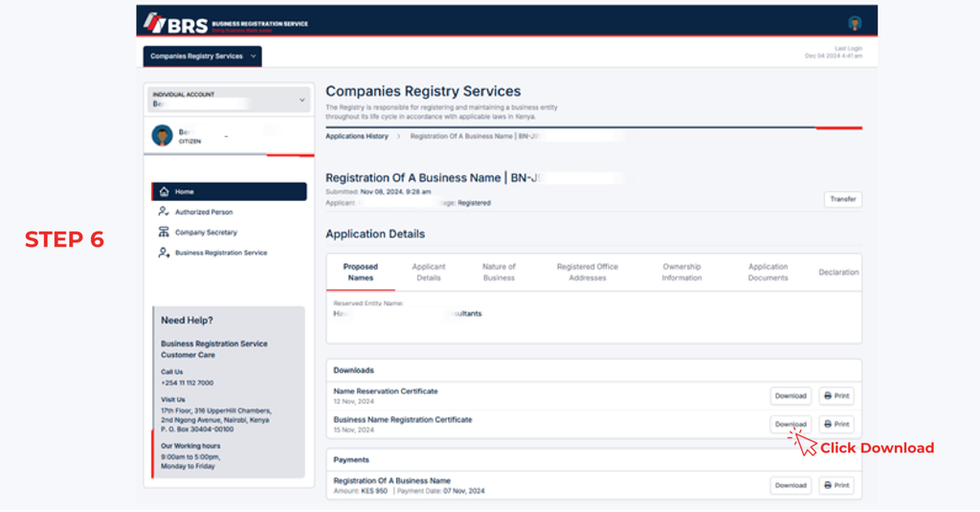Click the '15 Nov, 2024' certificate date

354,430
